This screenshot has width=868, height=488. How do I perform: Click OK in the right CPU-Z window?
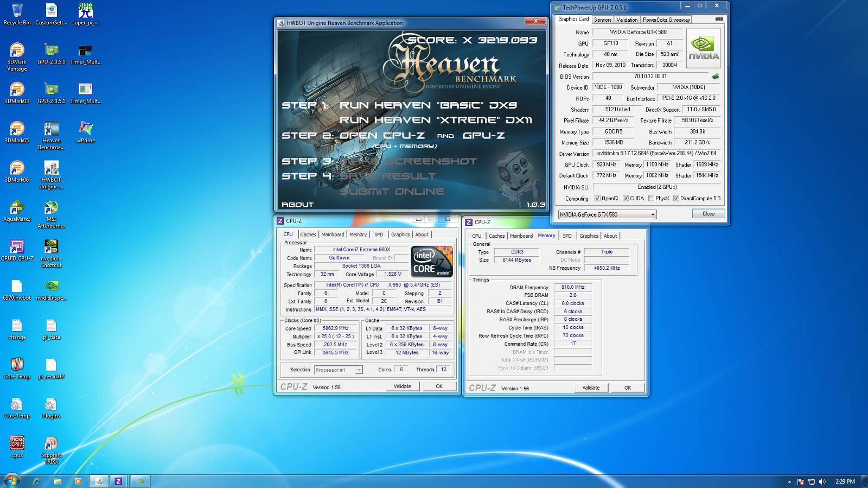pos(627,388)
